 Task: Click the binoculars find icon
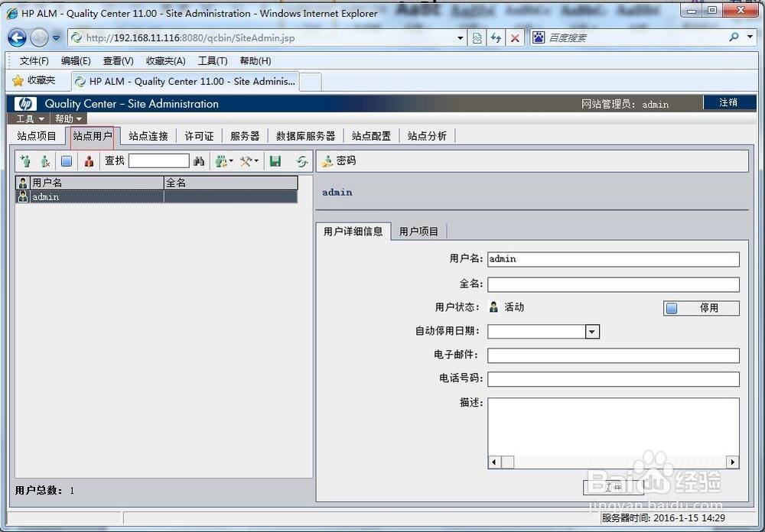[199, 161]
